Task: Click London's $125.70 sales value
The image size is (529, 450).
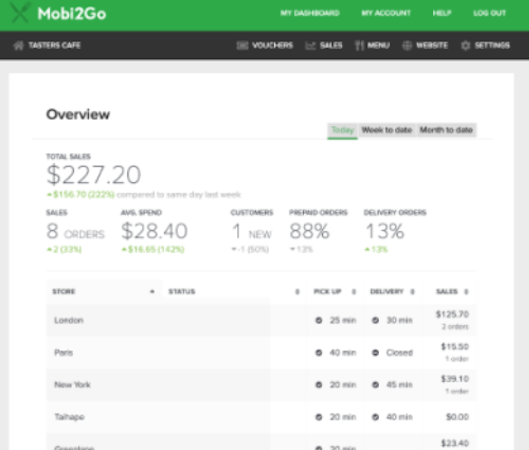Action: (x=452, y=314)
